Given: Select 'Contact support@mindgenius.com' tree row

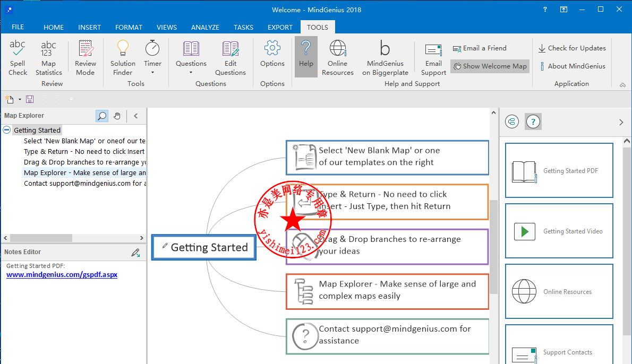Looking at the screenshot, I should pos(84,183).
